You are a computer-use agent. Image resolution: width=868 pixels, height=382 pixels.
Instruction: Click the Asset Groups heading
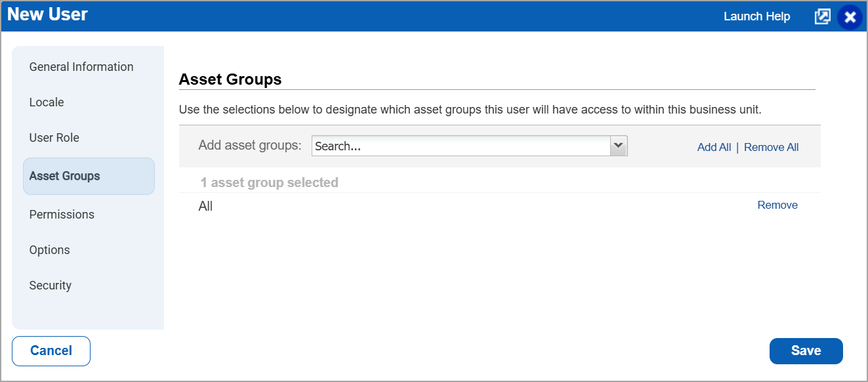click(230, 79)
